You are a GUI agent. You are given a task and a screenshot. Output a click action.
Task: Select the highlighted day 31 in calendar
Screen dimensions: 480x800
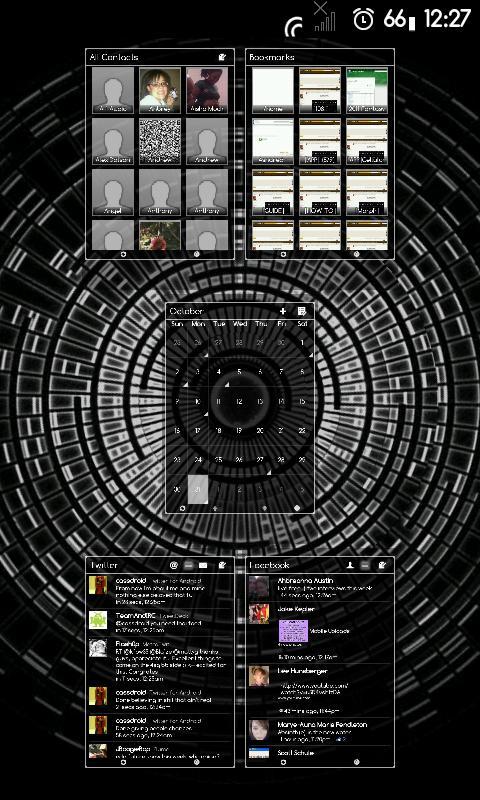click(x=198, y=490)
